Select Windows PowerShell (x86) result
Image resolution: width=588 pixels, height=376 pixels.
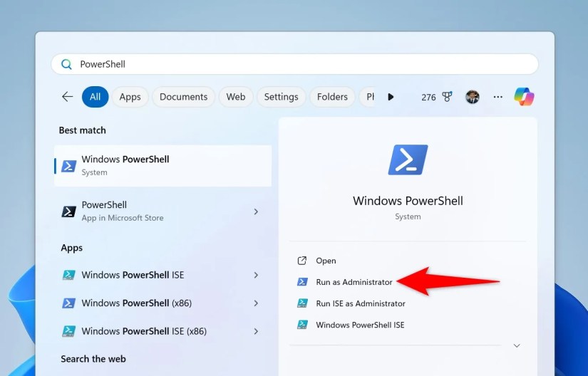click(x=163, y=303)
